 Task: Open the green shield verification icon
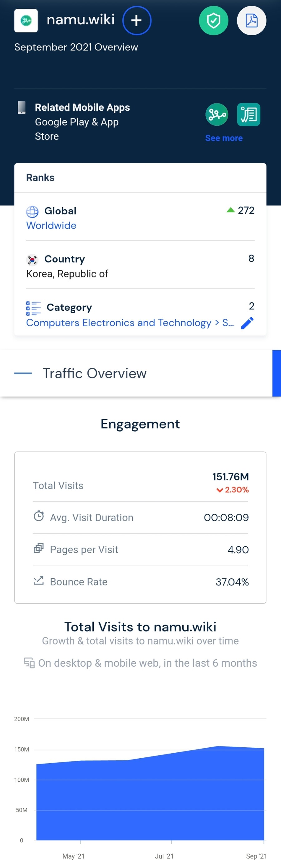pyautogui.click(x=214, y=21)
